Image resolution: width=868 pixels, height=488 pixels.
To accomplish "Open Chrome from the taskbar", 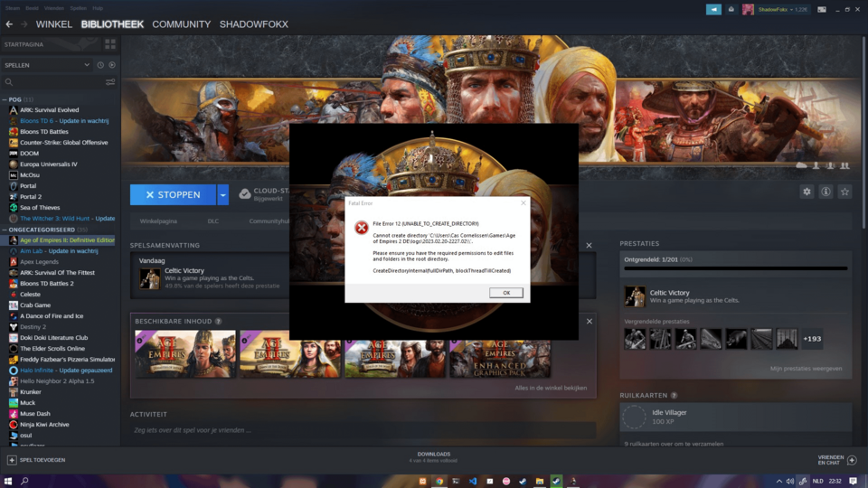I will [x=439, y=481].
